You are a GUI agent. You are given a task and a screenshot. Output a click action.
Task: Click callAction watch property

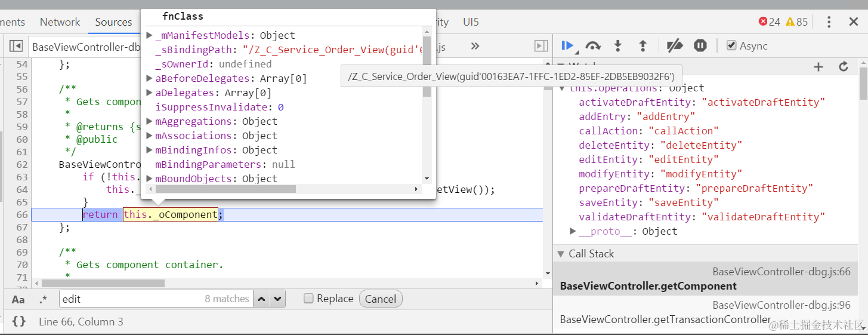tap(648, 131)
